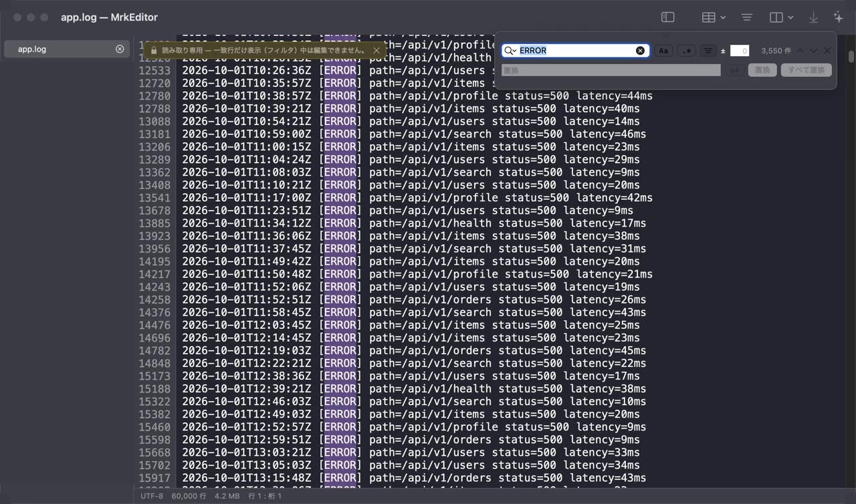Toggle filter matching lines only option
This screenshot has width=856, height=504.
[x=708, y=51]
